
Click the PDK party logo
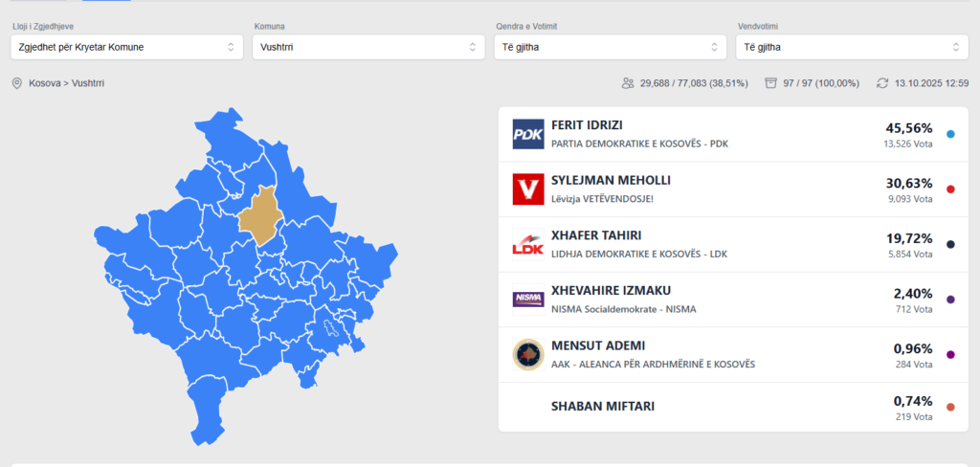528,135
